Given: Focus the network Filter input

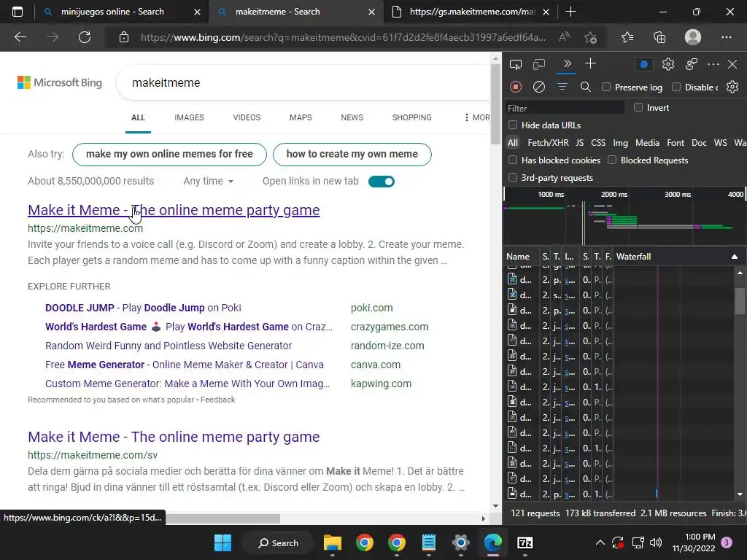Looking at the screenshot, I should pyautogui.click(x=565, y=108).
